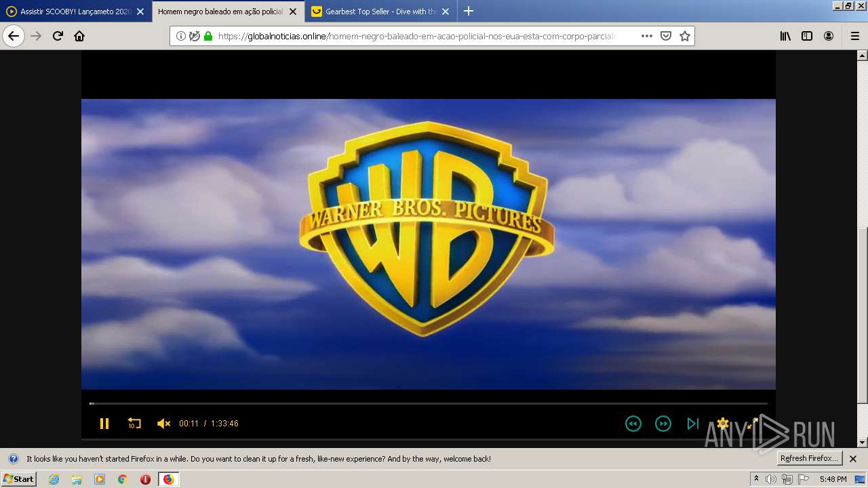Close the Gearbest Top Seller tab
Screen dimensions: 868x488
[x=446, y=12]
